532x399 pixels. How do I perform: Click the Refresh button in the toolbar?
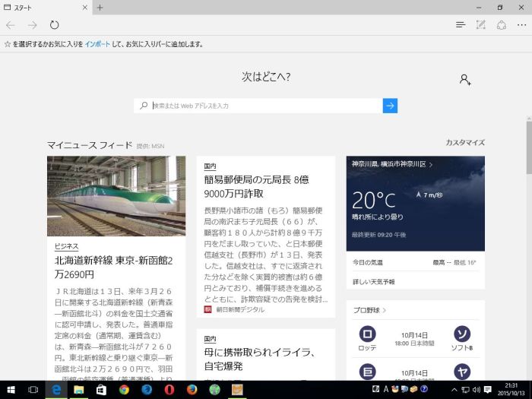click(x=54, y=25)
